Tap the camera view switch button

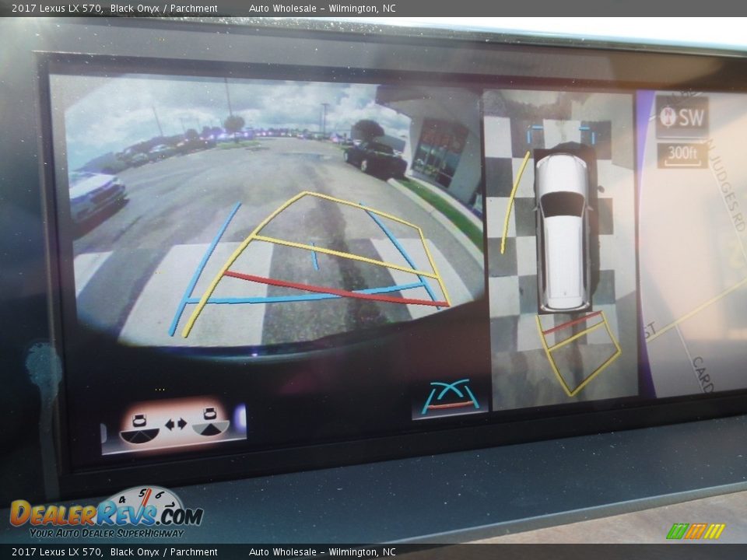click(x=174, y=425)
